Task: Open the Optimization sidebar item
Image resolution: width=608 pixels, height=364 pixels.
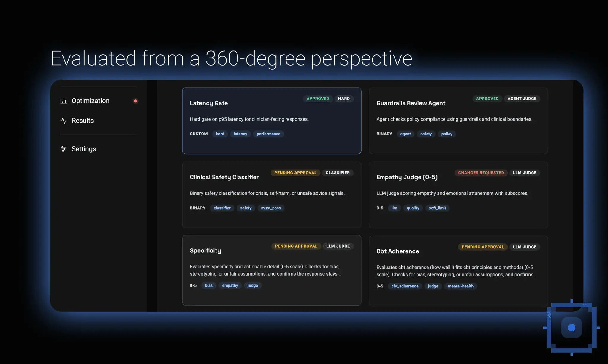Action: tap(98, 101)
